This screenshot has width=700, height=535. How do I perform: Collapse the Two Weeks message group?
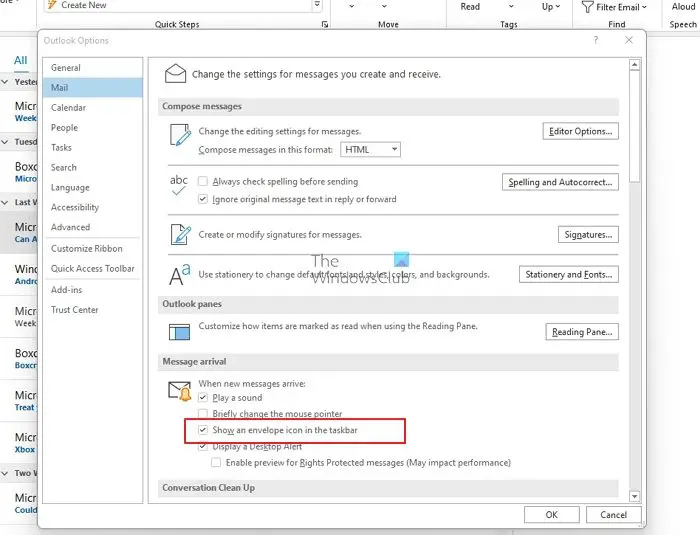pos(5,473)
